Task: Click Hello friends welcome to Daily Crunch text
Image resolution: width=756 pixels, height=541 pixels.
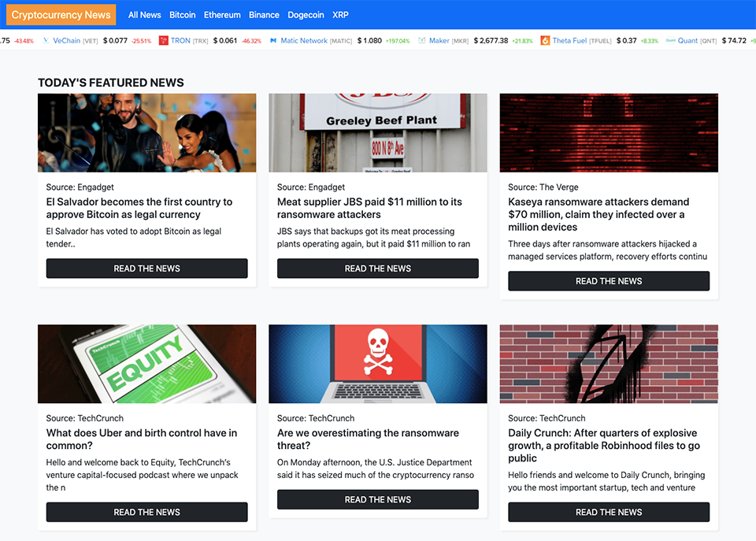Action: tap(606, 481)
